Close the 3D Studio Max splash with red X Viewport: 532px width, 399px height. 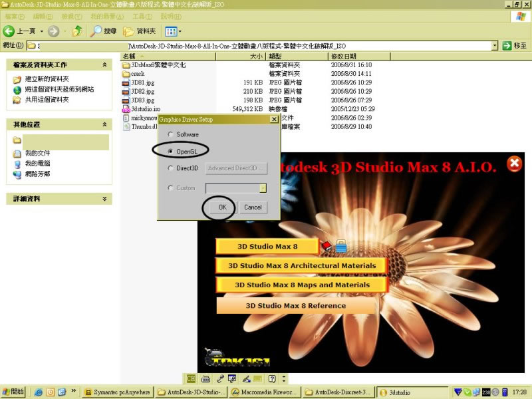(x=514, y=164)
